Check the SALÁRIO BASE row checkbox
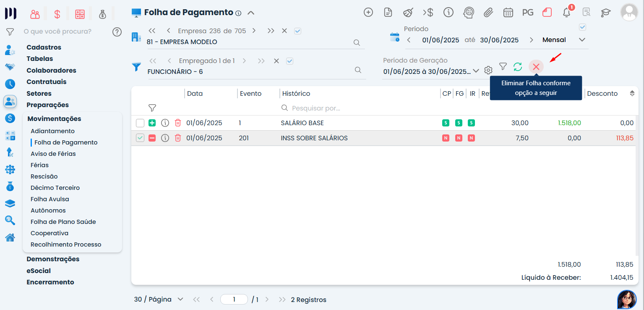644x310 pixels. [x=140, y=123]
